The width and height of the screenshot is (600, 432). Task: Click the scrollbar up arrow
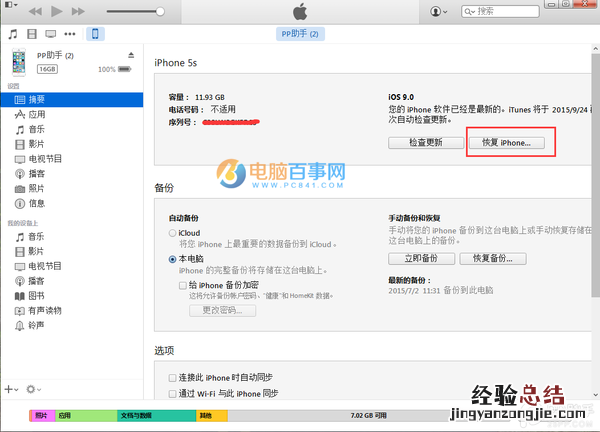pyautogui.click(x=595, y=49)
